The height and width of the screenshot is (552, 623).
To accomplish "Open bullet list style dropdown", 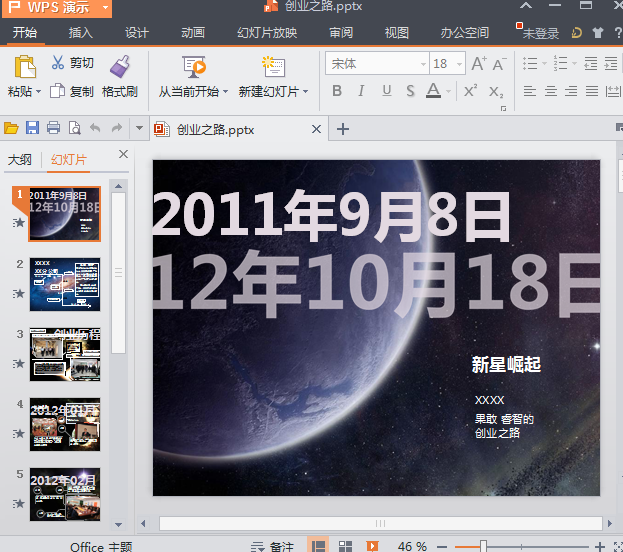I will 544,64.
